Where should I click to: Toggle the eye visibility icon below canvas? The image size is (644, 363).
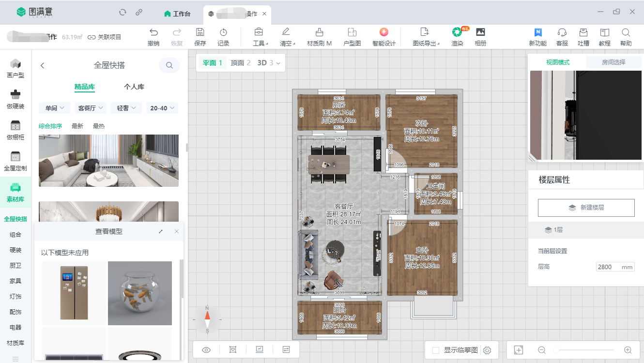click(x=206, y=349)
